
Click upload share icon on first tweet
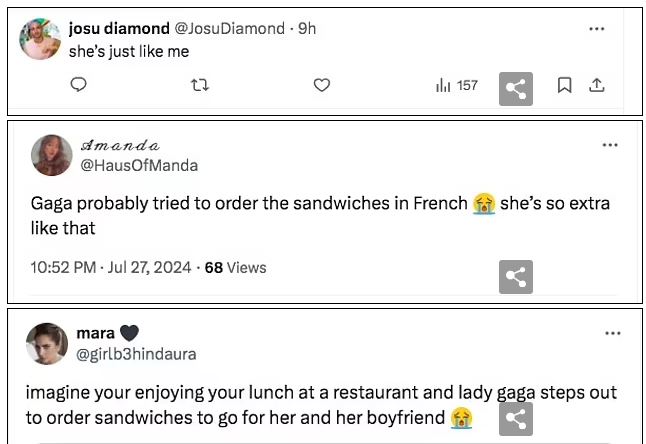click(x=597, y=86)
